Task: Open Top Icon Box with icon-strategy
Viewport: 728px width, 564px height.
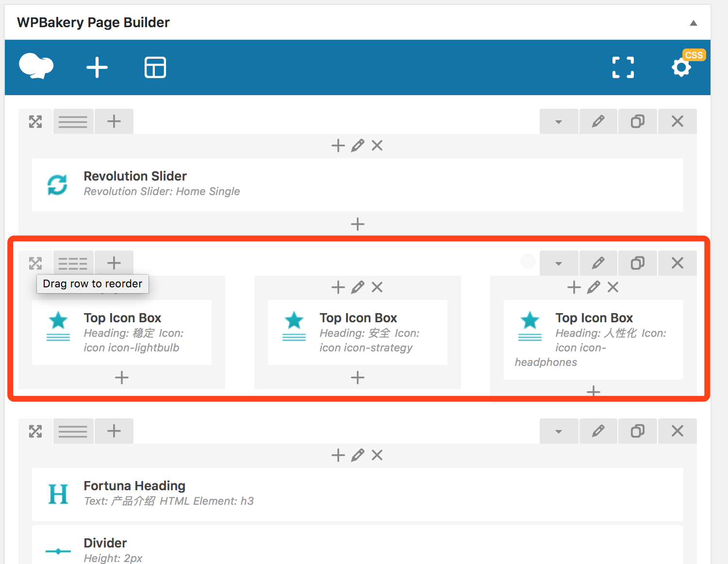Action: pos(358,332)
